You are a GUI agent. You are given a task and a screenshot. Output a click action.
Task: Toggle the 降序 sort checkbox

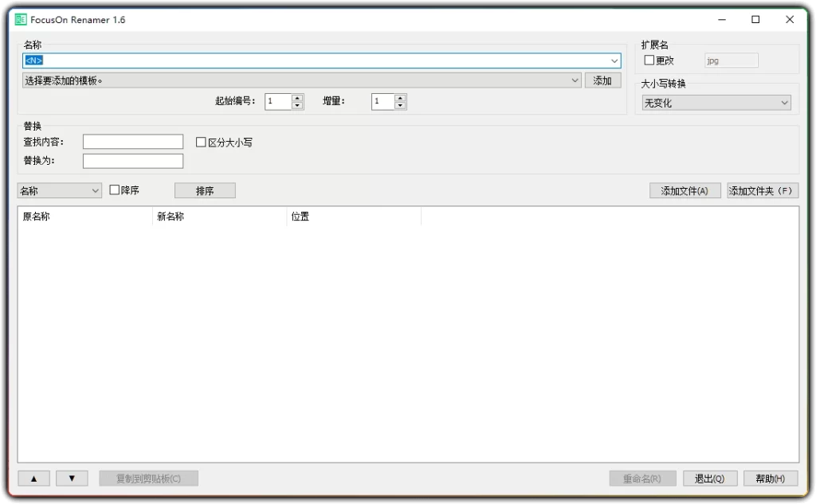coord(114,189)
